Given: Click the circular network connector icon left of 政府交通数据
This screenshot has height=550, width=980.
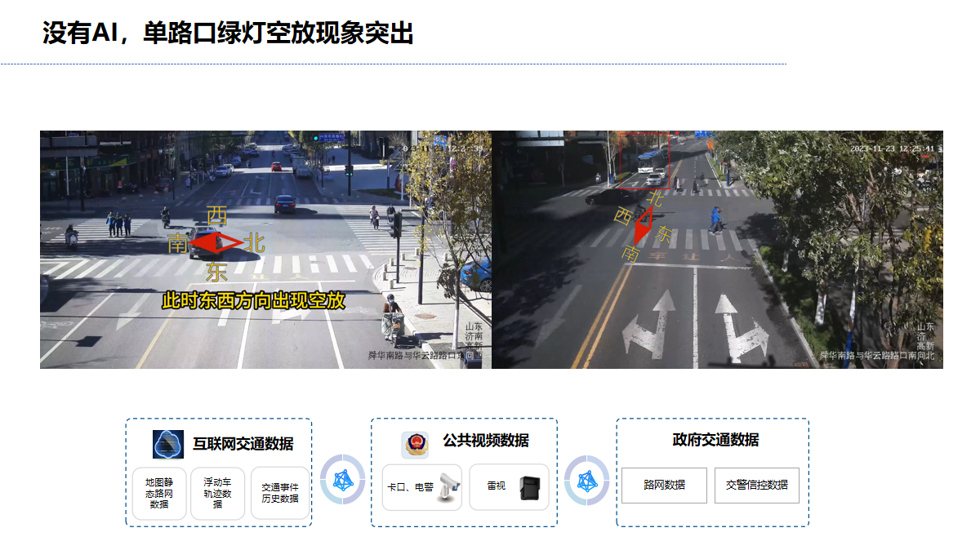Looking at the screenshot, I should 586,480.
